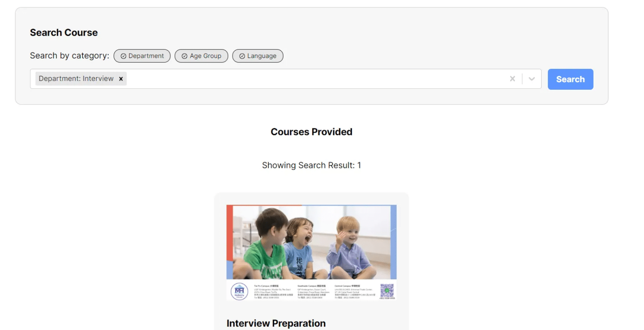Expand the search filter dropdown arrow
Image resolution: width=644 pixels, height=330 pixels.
pos(532,79)
